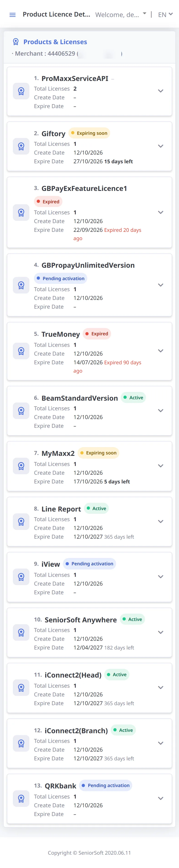Click the Expiring soon badge on MyMaxx2

[98, 453]
